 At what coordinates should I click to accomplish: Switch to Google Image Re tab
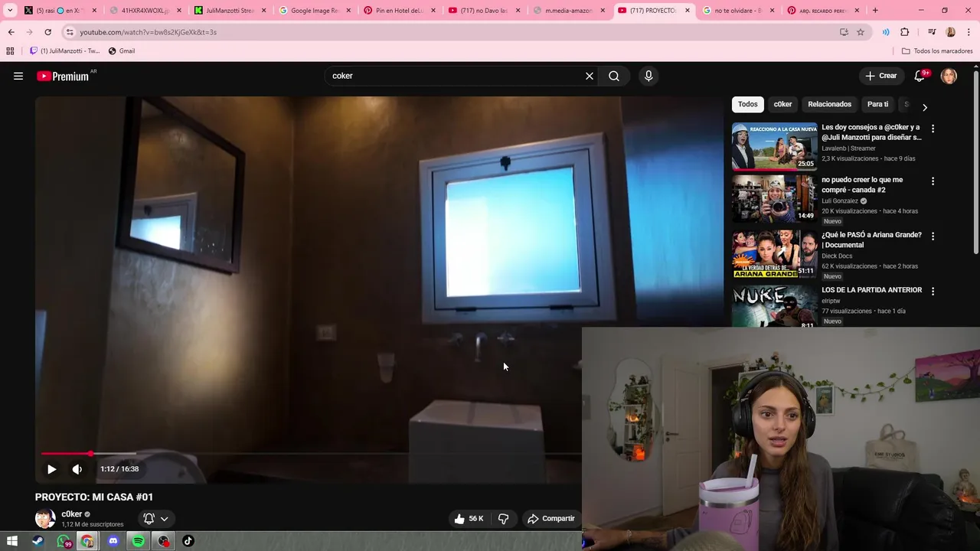(x=314, y=11)
